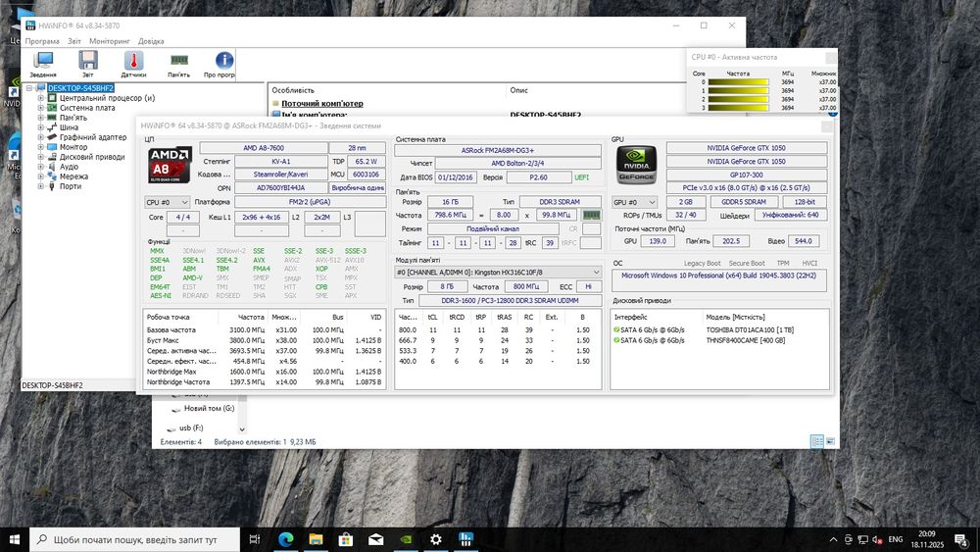Click the Поточний комп'ютер heading
The width and height of the screenshot is (980, 552).
point(321,104)
